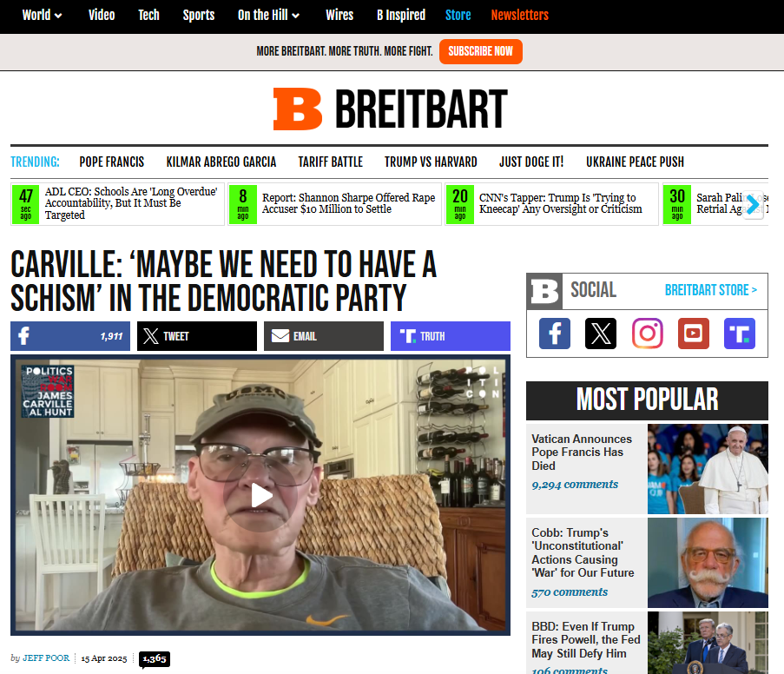The height and width of the screenshot is (674, 784).
Task: Click the Breitbart Store link in Social box
Action: [710, 290]
